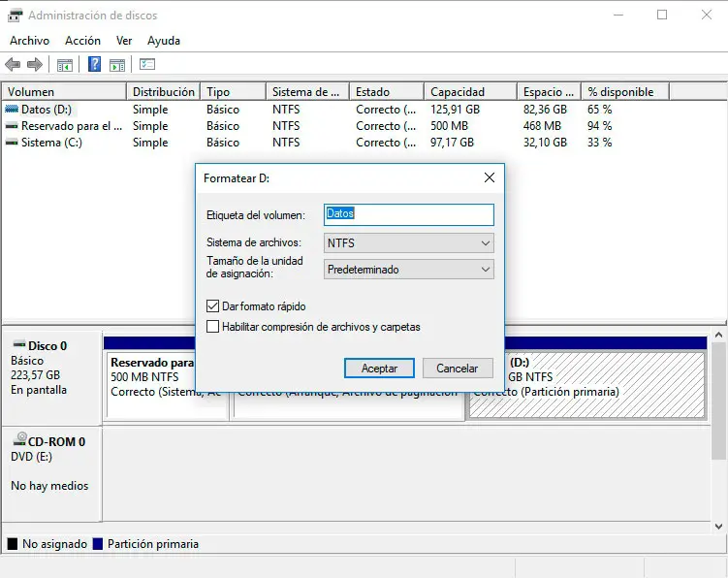Sort by the Capacidad column header

[x=471, y=91]
